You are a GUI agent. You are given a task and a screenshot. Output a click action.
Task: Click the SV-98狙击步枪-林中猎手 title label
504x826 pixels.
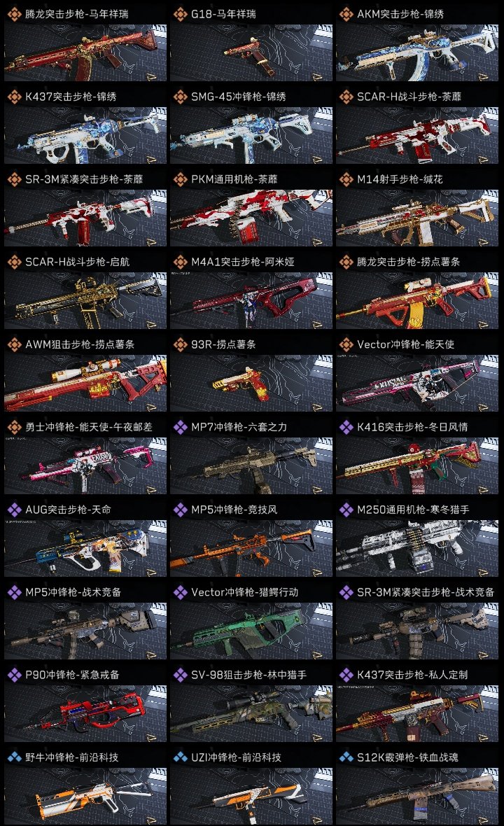click(x=248, y=675)
